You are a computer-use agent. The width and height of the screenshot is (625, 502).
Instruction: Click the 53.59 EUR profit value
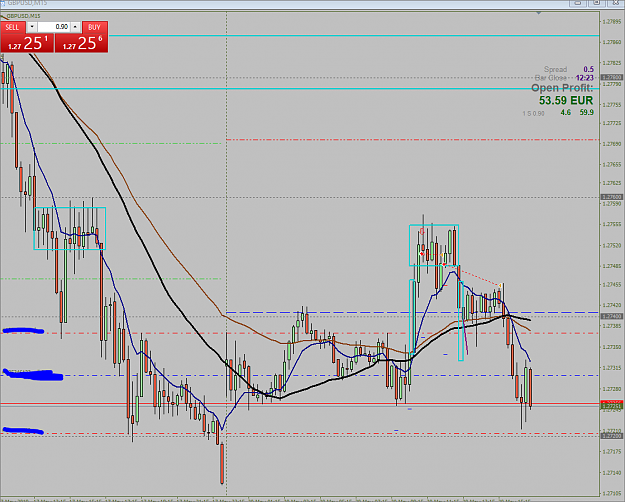point(566,100)
